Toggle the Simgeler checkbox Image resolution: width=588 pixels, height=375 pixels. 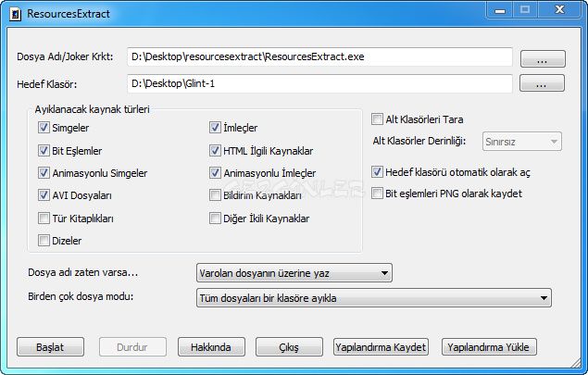click(x=44, y=128)
